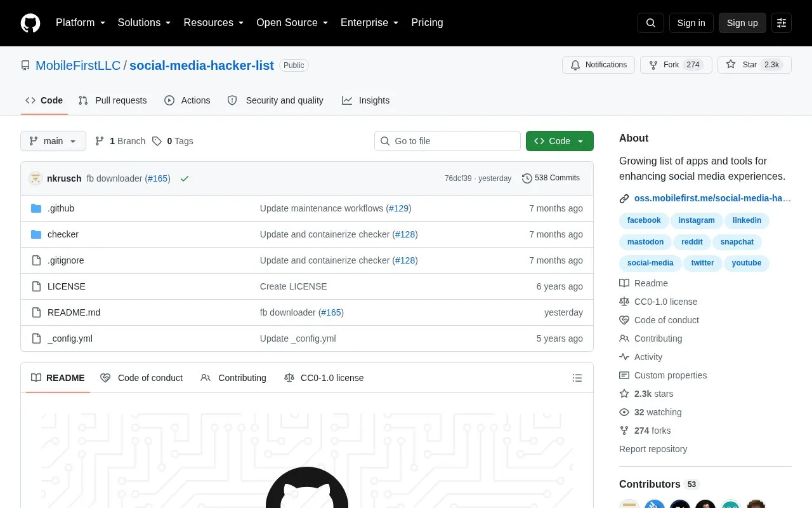
Task: Click the Sign in button
Action: click(691, 23)
